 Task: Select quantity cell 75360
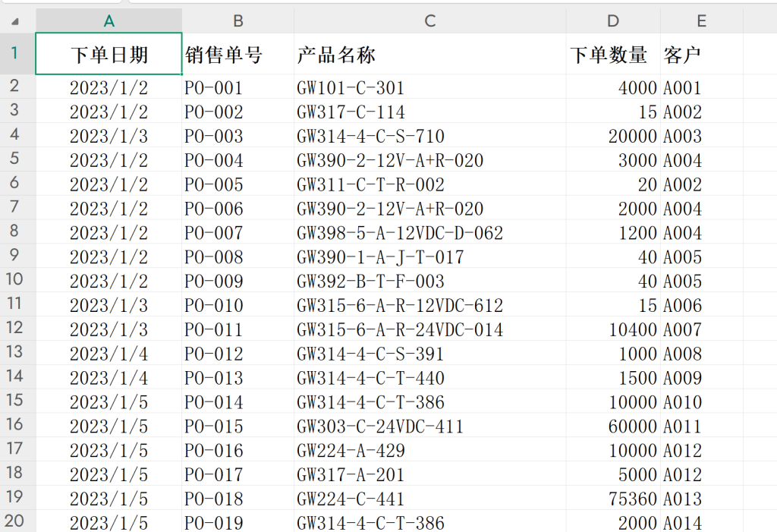pos(613,499)
